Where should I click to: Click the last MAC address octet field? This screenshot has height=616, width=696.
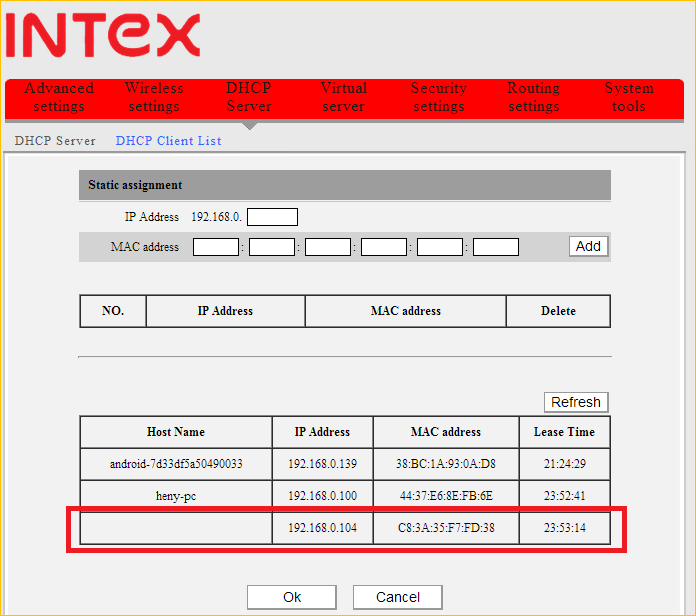click(496, 247)
